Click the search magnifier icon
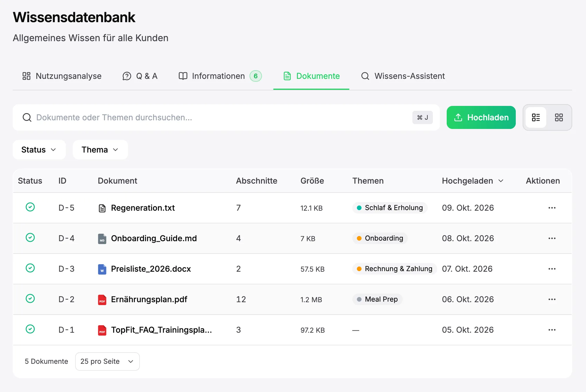Image resolution: width=586 pixels, height=392 pixels. click(x=27, y=117)
